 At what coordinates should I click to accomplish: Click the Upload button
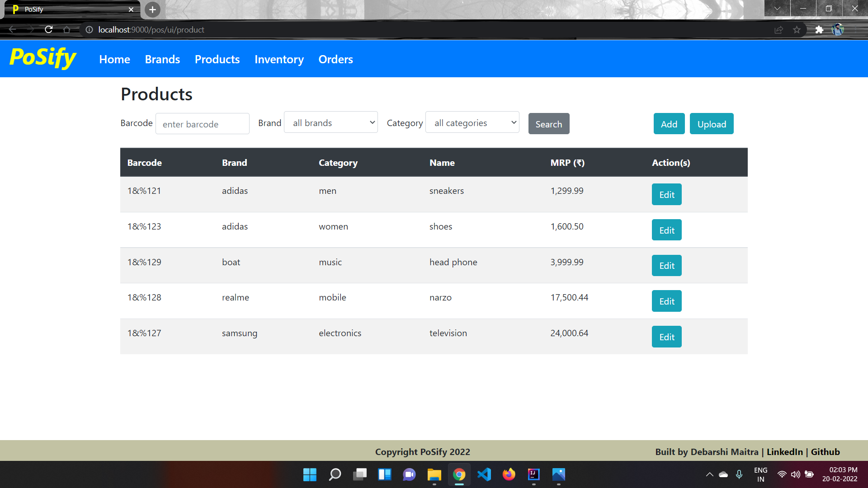point(711,123)
